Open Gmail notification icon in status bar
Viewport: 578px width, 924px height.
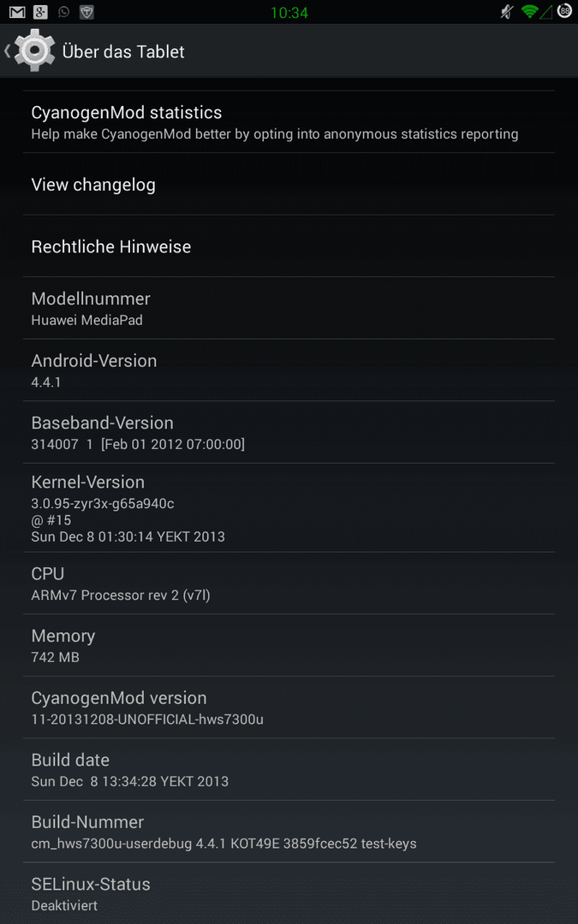tap(17, 12)
